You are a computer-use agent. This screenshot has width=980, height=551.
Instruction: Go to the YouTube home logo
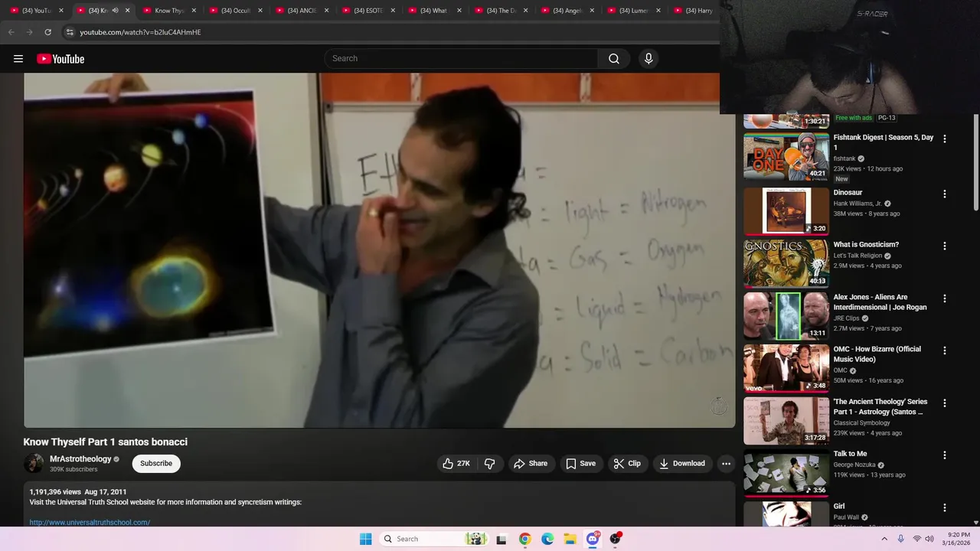click(x=60, y=59)
